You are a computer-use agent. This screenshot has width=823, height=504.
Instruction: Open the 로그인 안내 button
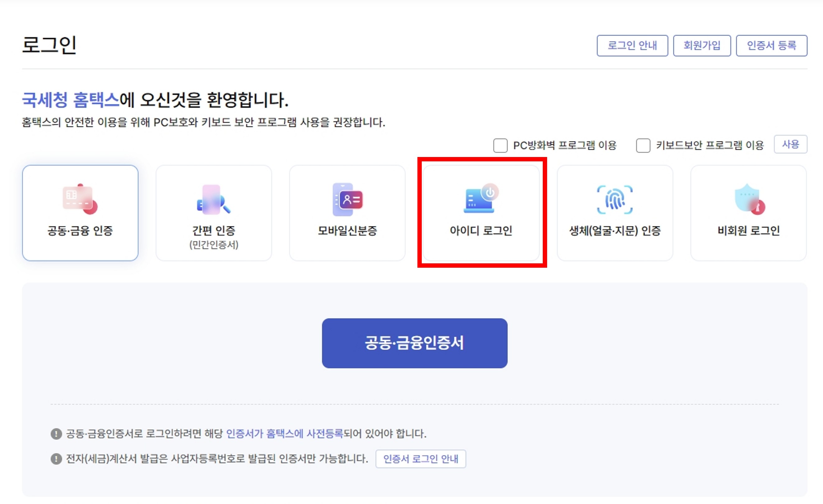pos(632,45)
